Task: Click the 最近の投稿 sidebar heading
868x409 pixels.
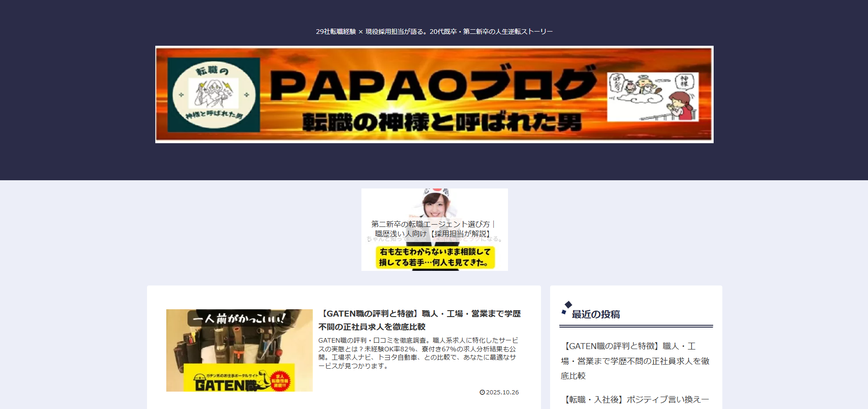Action: [x=595, y=314]
